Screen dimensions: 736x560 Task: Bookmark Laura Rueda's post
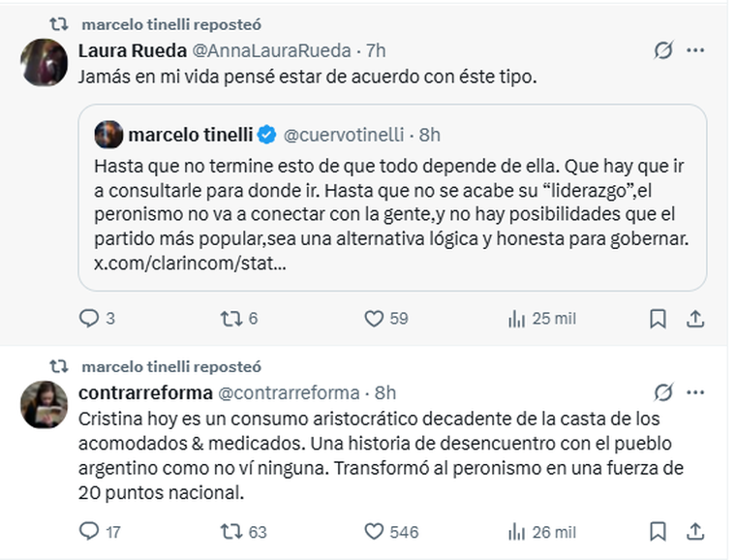[658, 318]
